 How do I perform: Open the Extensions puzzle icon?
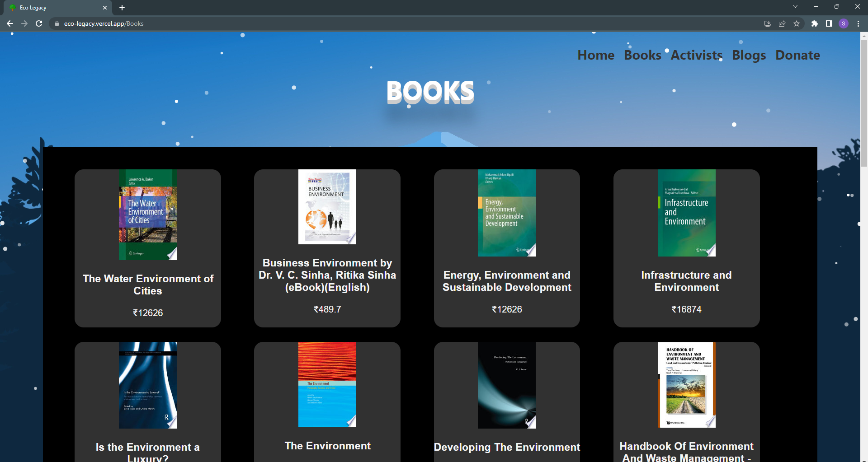tap(814, 23)
